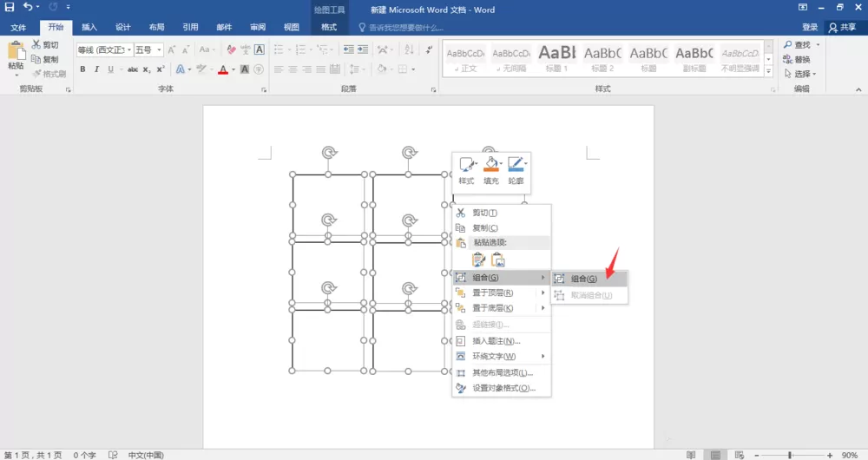Open the Change Case Aa dropdown
The image size is (868, 460).
[x=207, y=49]
